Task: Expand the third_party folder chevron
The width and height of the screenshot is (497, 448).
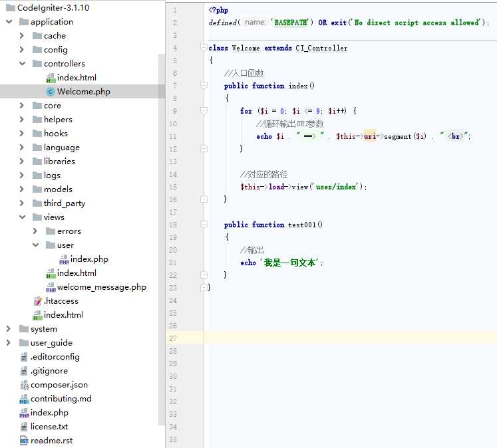Action: coord(21,203)
